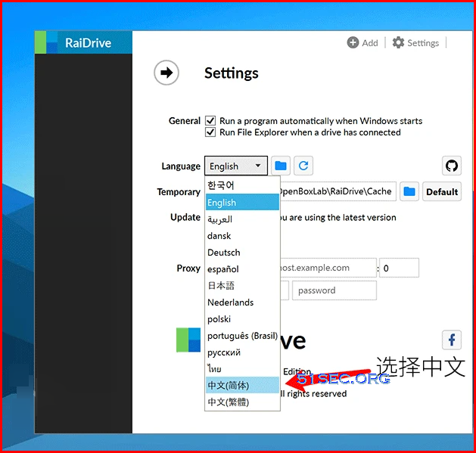Select 日本語 in the language list

coord(242,286)
